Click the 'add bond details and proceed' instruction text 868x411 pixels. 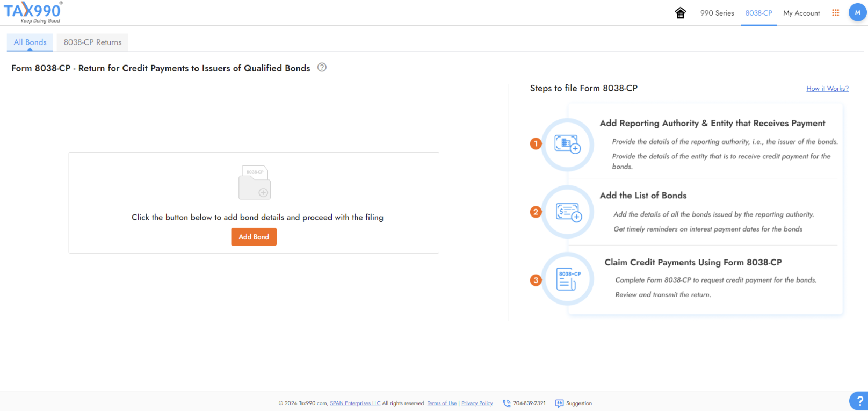coord(257,217)
